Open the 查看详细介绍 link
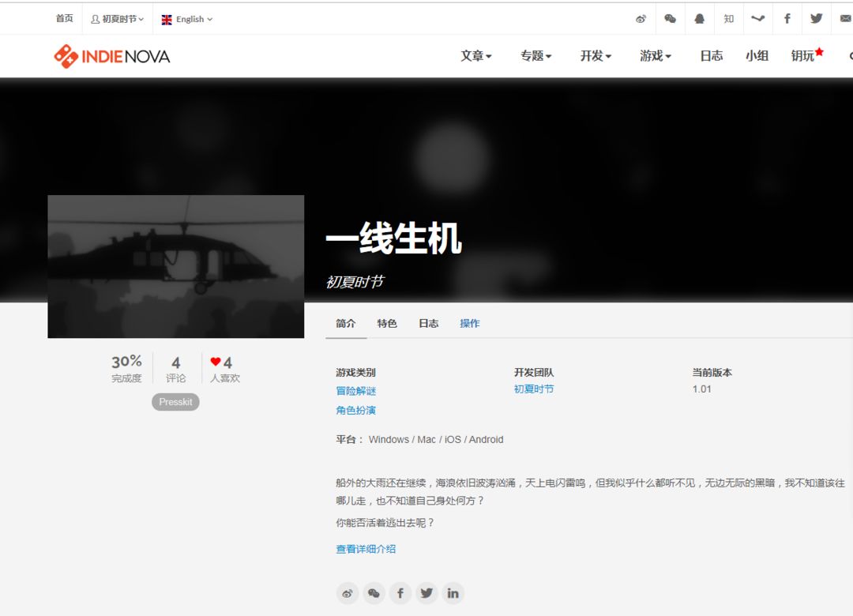 pos(366,549)
